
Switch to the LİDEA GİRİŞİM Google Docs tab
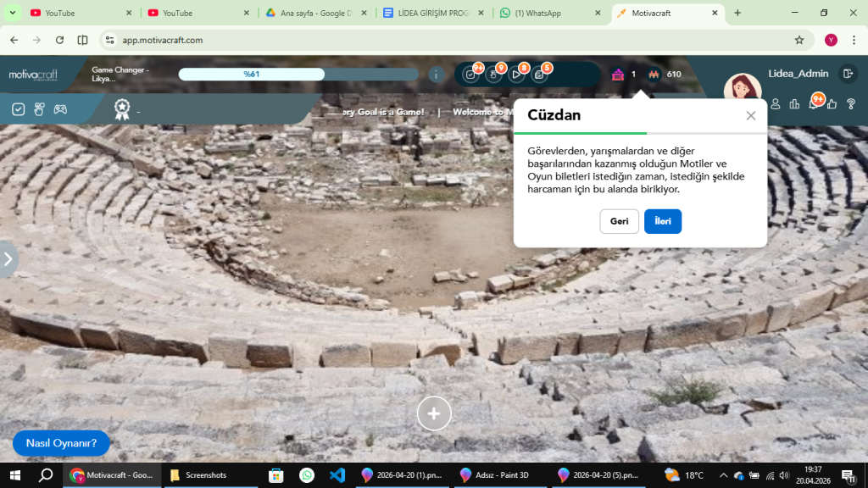click(x=433, y=13)
